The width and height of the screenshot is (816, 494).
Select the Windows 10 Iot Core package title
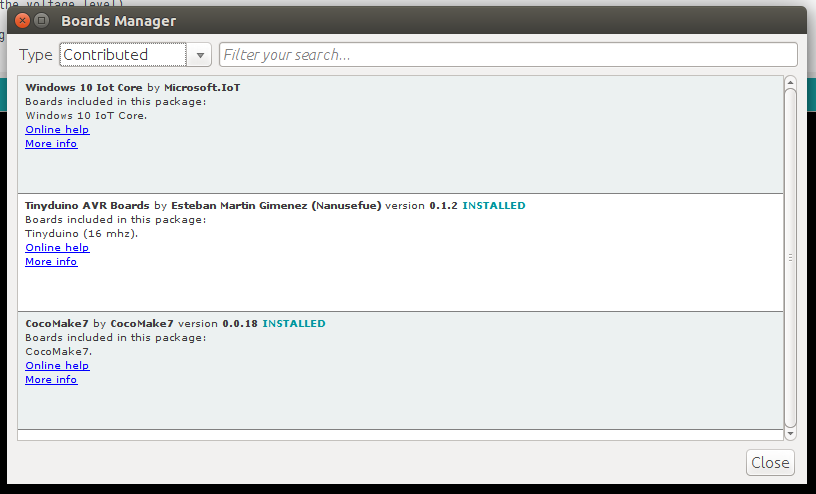click(84, 87)
